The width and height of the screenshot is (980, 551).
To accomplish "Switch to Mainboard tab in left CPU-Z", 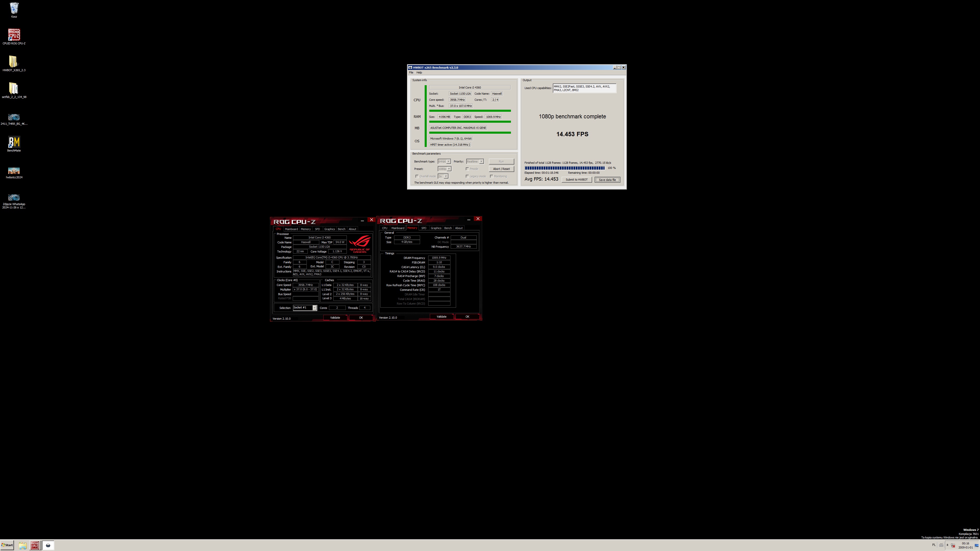I will tap(291, 229).
